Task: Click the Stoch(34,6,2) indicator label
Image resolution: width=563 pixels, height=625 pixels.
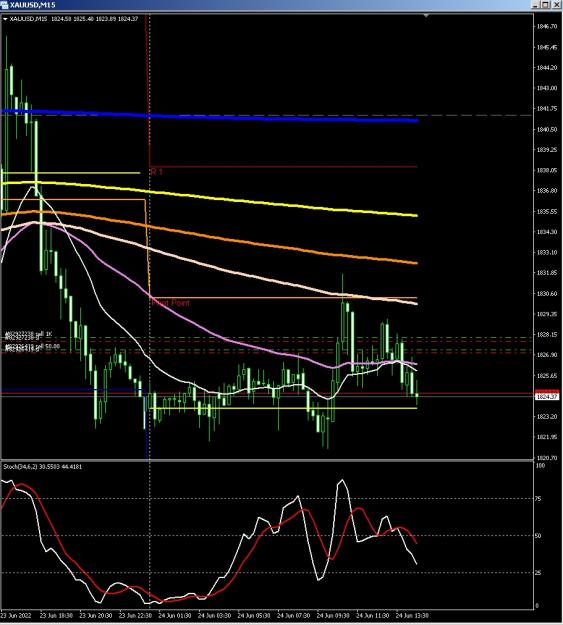Action: click(x=43, y=466)
